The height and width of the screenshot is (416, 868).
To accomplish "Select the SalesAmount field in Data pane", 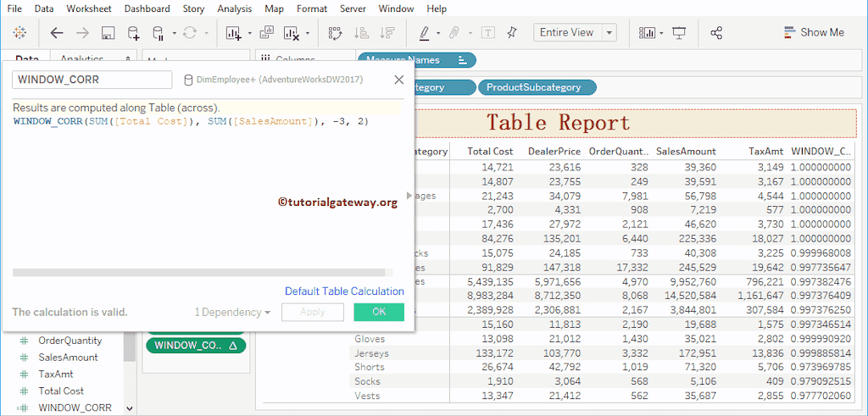I will click(68, 358).
